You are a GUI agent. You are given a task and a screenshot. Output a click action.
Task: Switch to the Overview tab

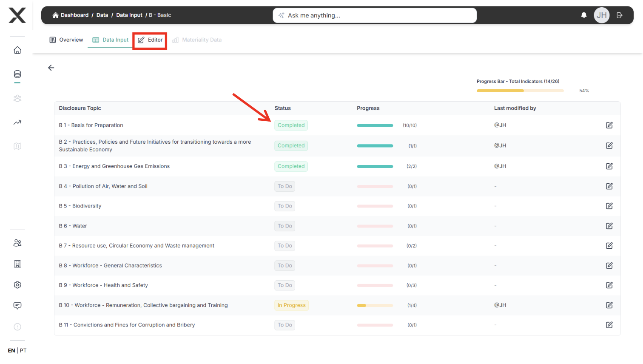(x=66, y=40)
